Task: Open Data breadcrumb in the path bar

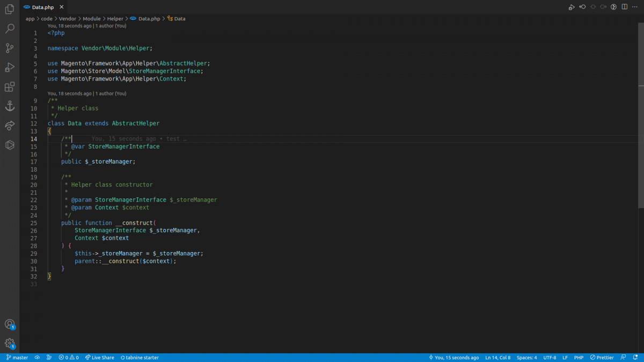Action: (x=180, y=18)
